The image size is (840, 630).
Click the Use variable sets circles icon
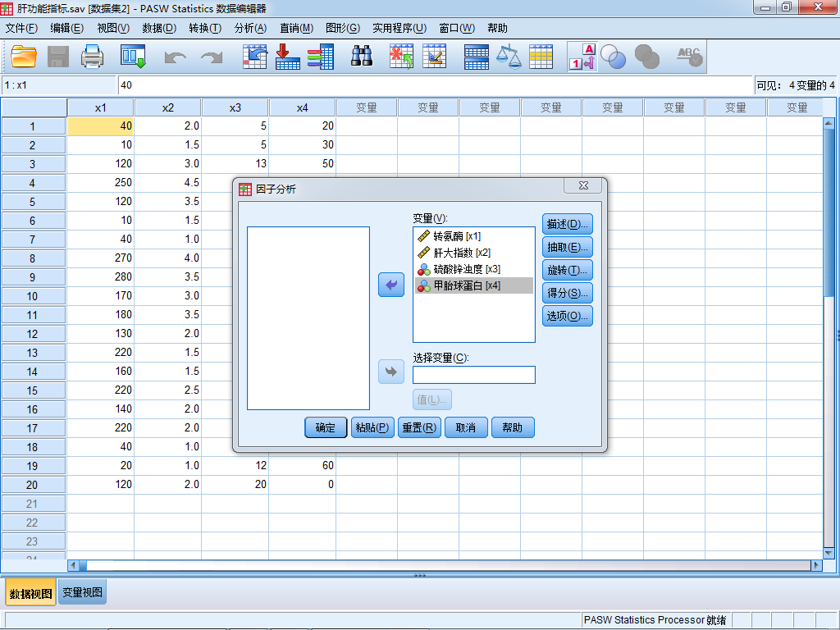tap(613, 57)
